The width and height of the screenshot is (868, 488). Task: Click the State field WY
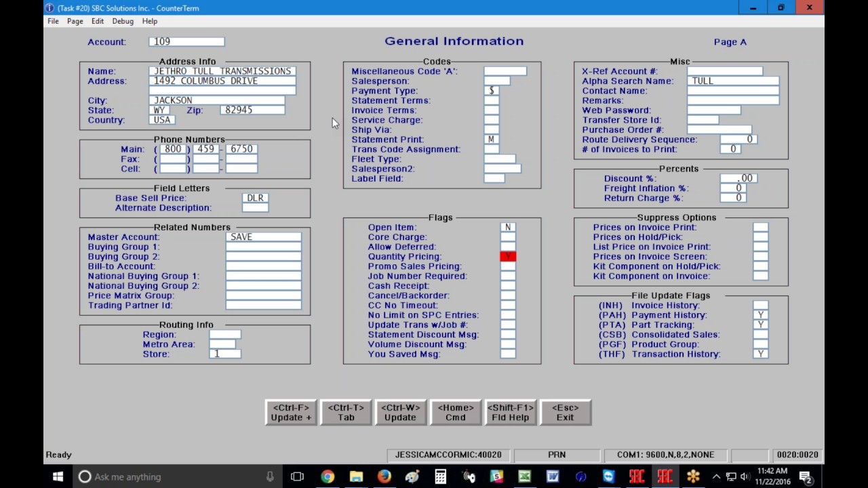159,110
